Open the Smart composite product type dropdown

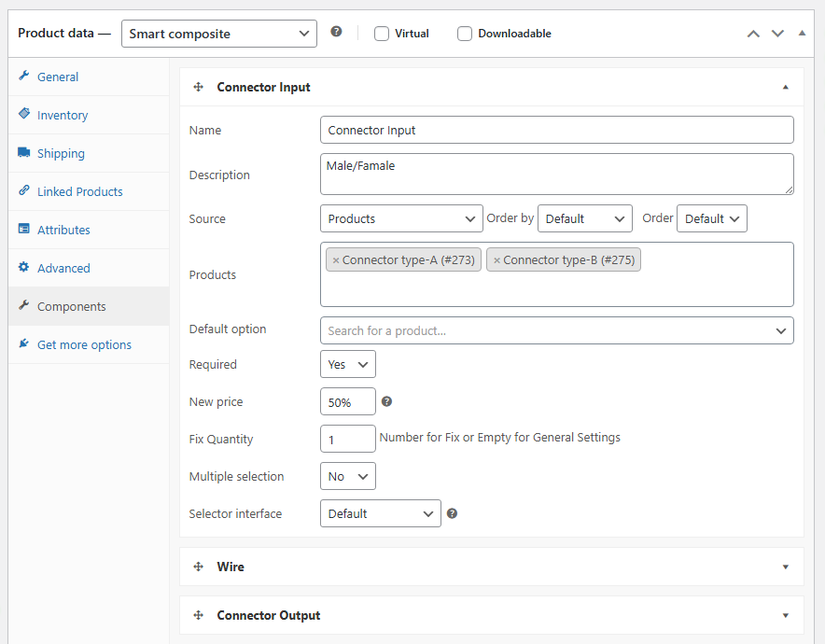(x=219, y=34)
